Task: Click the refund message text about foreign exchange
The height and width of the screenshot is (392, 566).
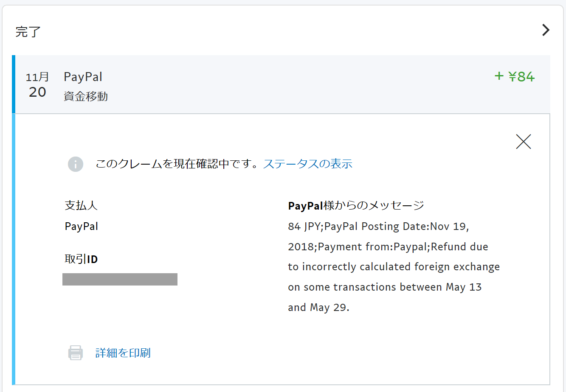Action: (393, 267)
